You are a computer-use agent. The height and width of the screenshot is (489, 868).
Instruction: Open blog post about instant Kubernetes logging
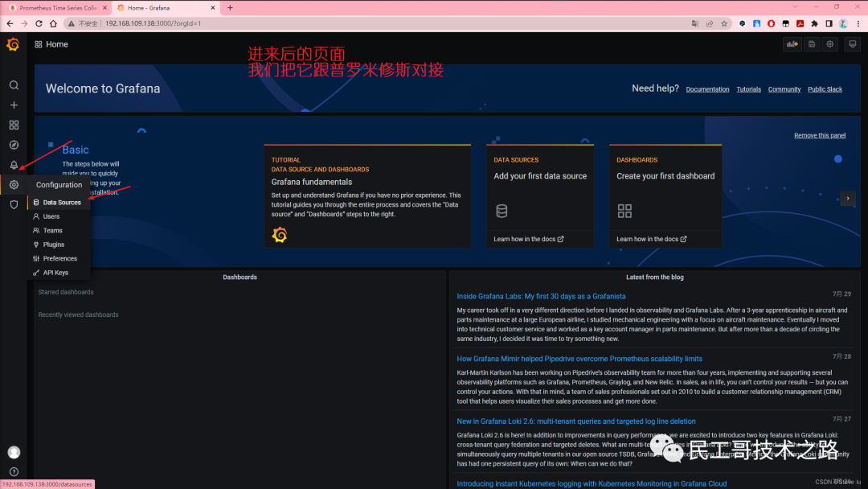click(x=592, y=484)
